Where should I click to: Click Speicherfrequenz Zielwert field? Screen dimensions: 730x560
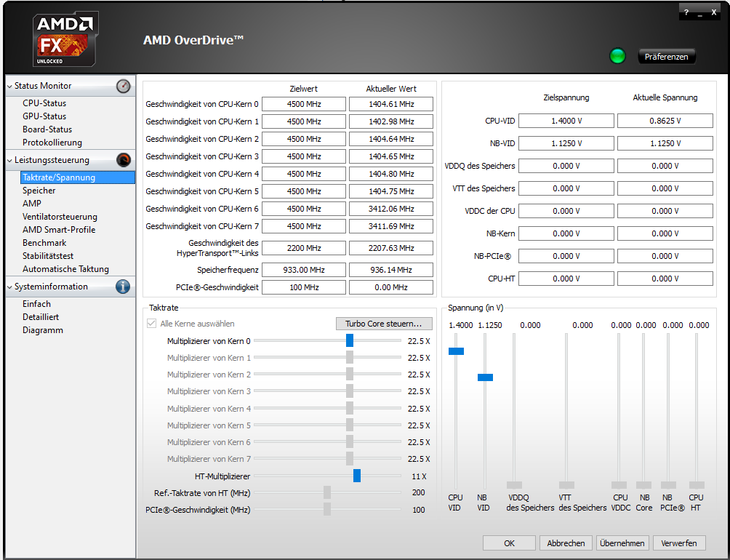(x=303, y=270)
